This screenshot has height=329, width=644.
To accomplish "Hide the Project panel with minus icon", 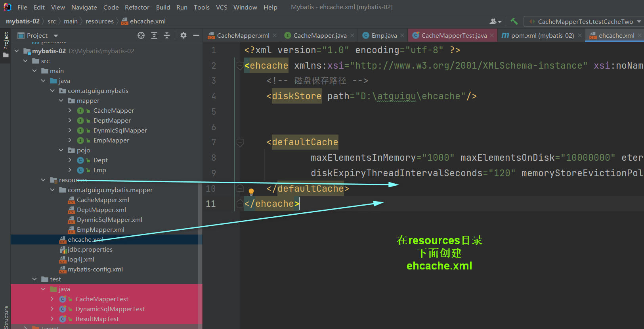I will [x=196, y=35].
